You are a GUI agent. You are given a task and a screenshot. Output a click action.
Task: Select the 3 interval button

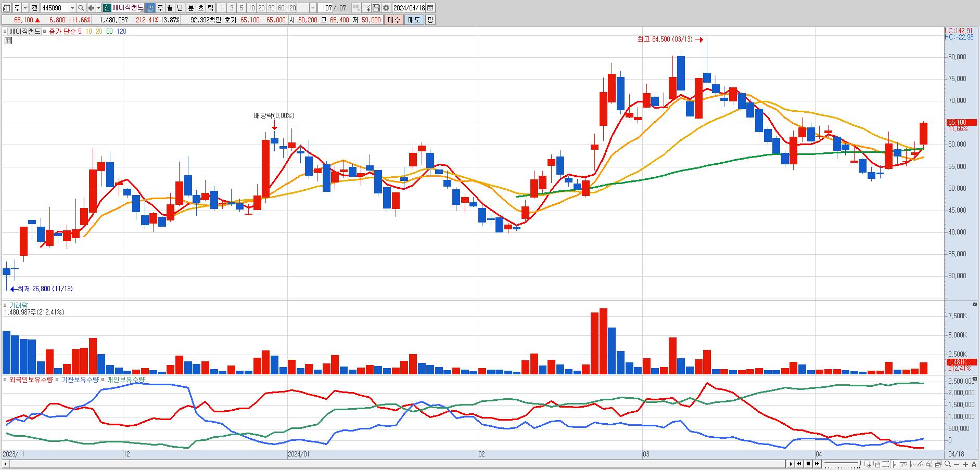click(x=232, y=8)
